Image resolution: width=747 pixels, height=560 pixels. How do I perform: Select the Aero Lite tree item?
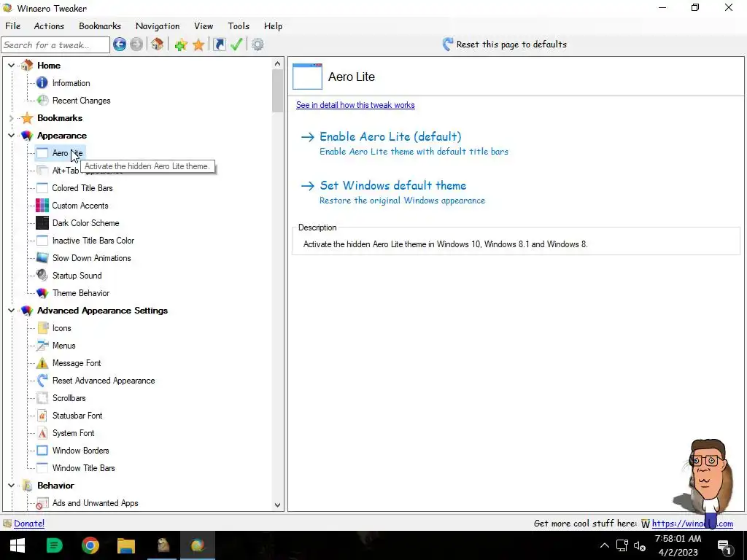pos(67,153)
